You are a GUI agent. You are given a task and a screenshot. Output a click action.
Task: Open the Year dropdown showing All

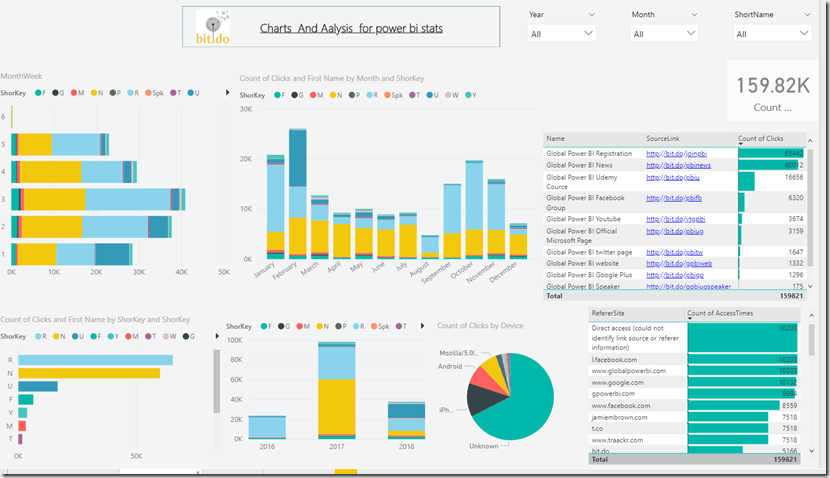click(x=563, y=34)
